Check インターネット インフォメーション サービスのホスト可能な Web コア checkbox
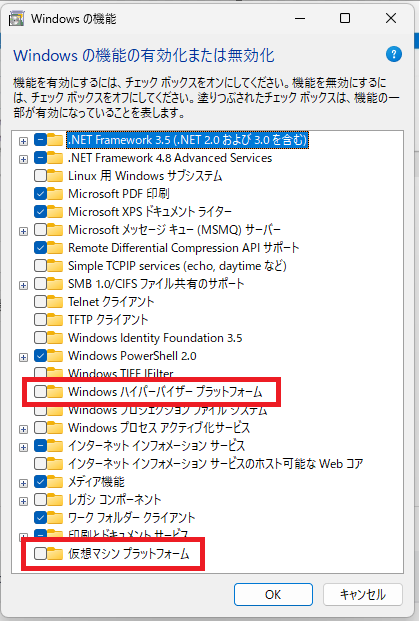 pyautogui.click(x=40, y=464)
